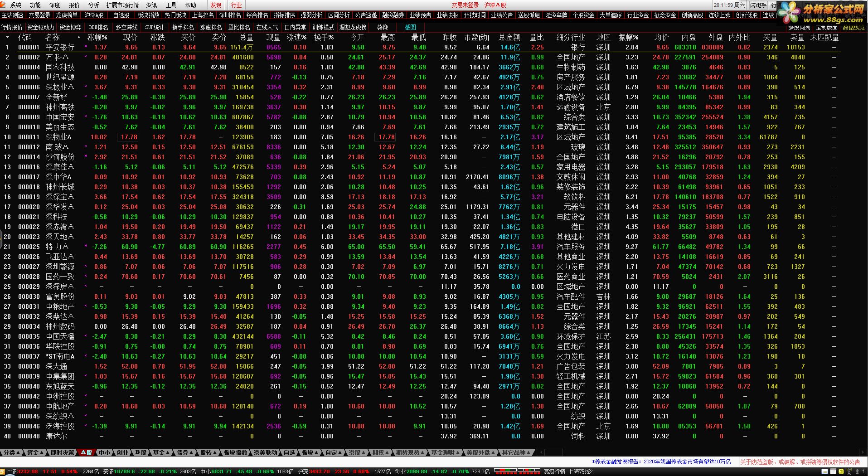Click the 闪电手 button
The width and height of the screenshot is (868, 476).
pyautogui.click(x=758, y=5)
